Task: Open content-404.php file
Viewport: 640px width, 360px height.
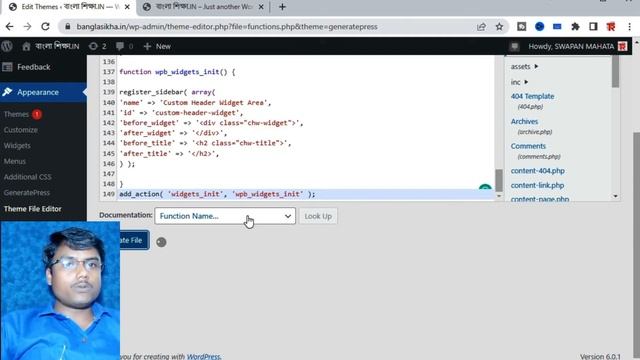Action: point(538,171)
